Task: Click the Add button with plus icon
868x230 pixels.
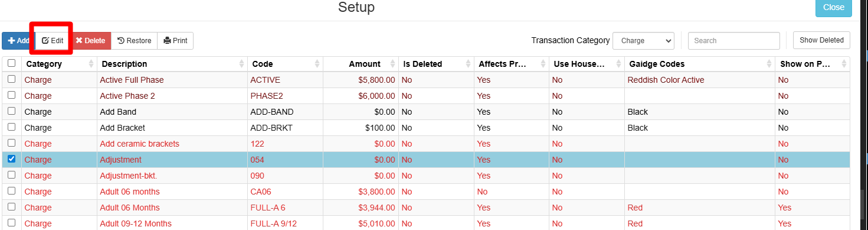Action: pos(18,41)
